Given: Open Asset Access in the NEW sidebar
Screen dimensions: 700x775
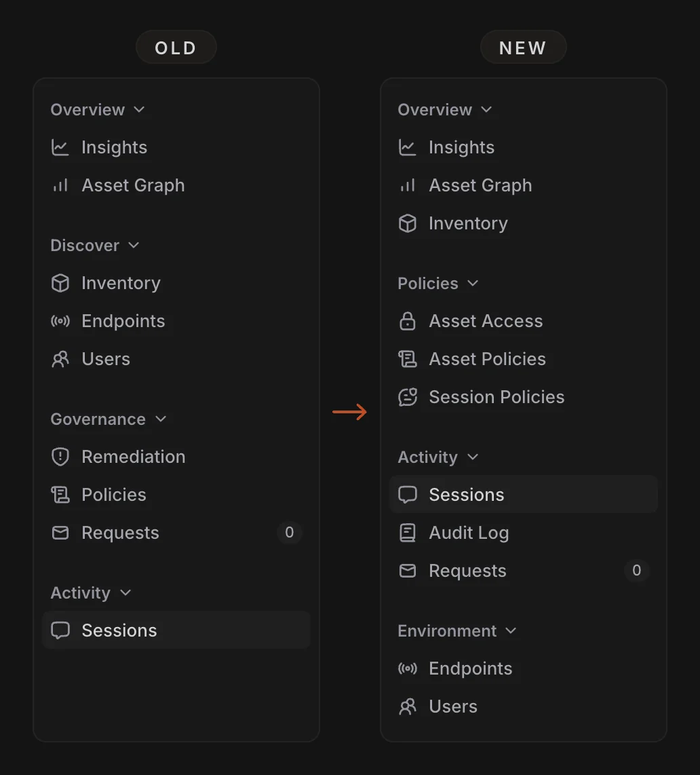Looking at the screenshot, I should point(524,321).
